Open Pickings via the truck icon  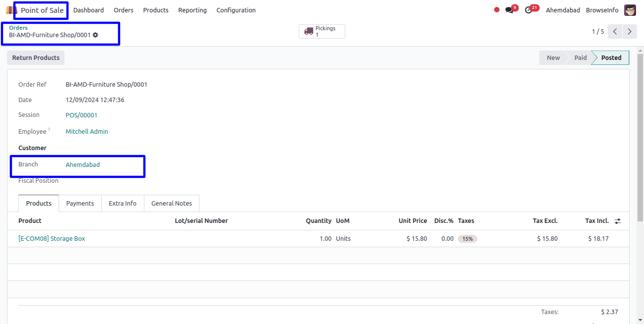pos(309,31)
